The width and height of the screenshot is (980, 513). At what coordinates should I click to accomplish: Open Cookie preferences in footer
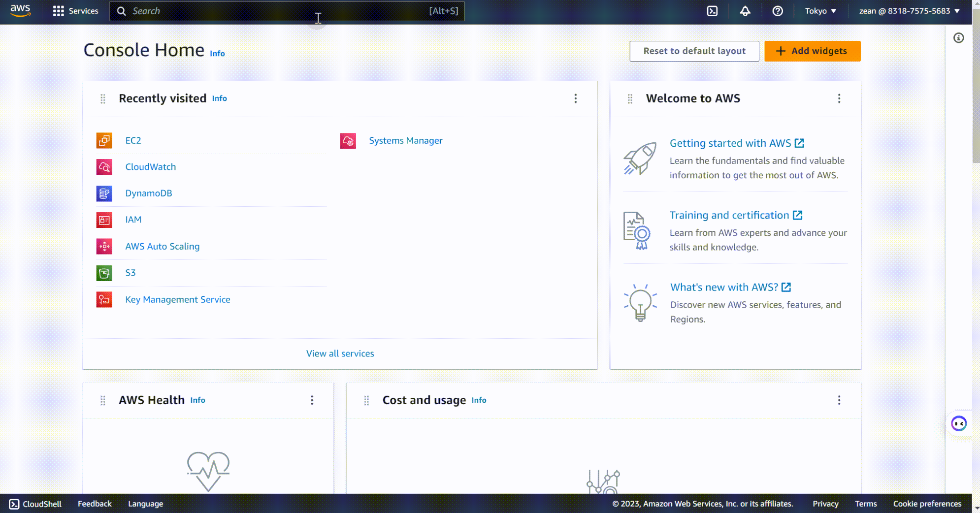coord(927,504)
